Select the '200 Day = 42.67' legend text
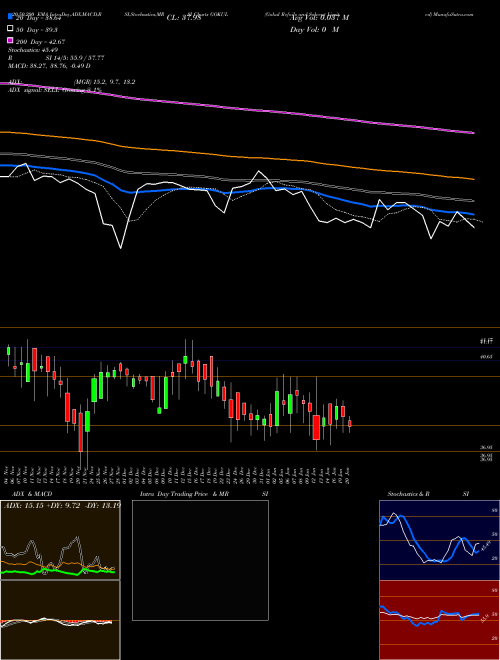This screenshot has width=500, height=660. click(x=40, y=42)
